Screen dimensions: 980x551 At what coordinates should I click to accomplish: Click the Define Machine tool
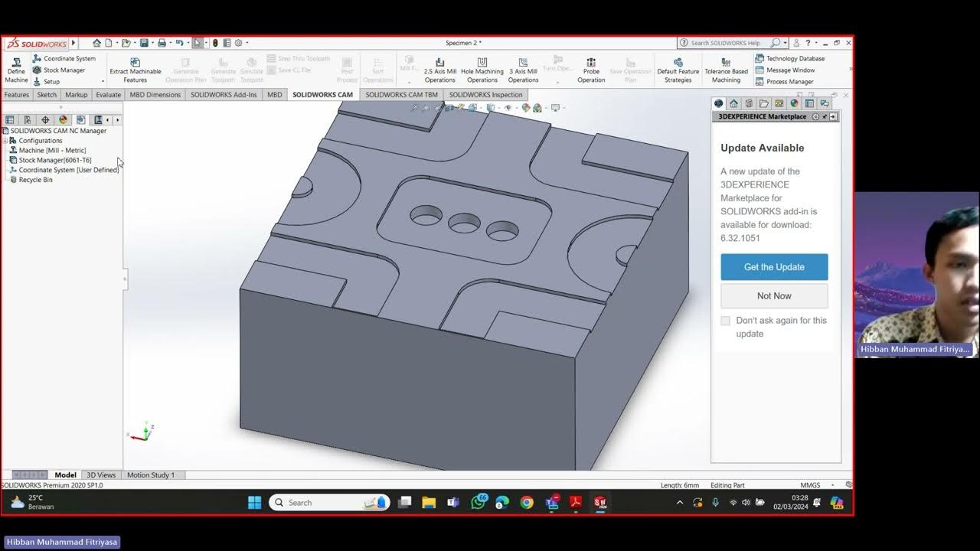coord(16,70)
